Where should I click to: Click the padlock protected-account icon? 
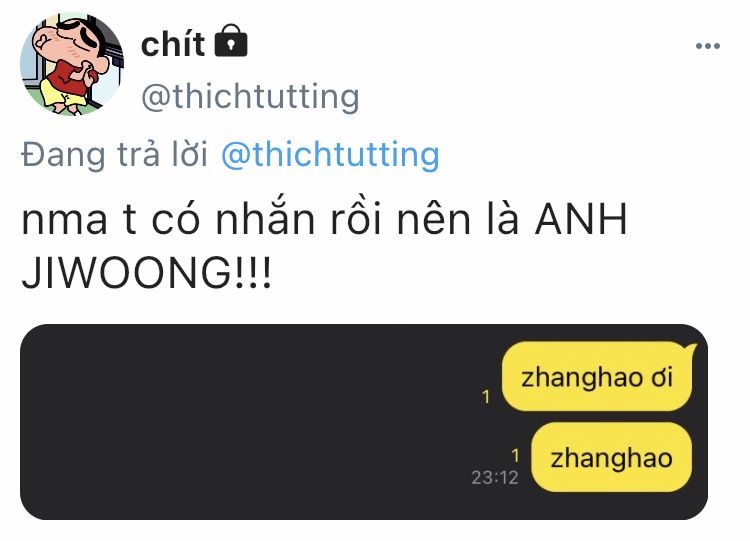(231, 40)
